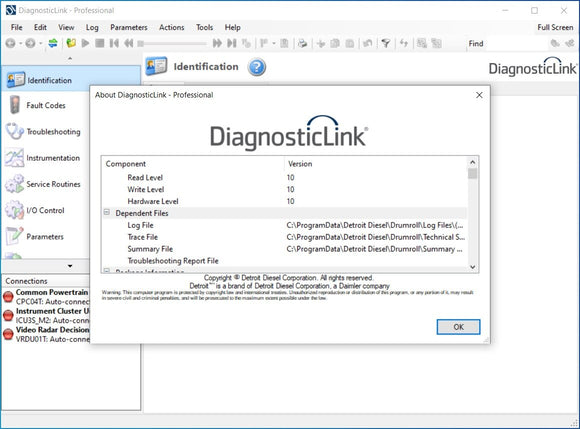Click the fast-forward log button
Viewport: 580px width, 429px height.
(217, 43)
